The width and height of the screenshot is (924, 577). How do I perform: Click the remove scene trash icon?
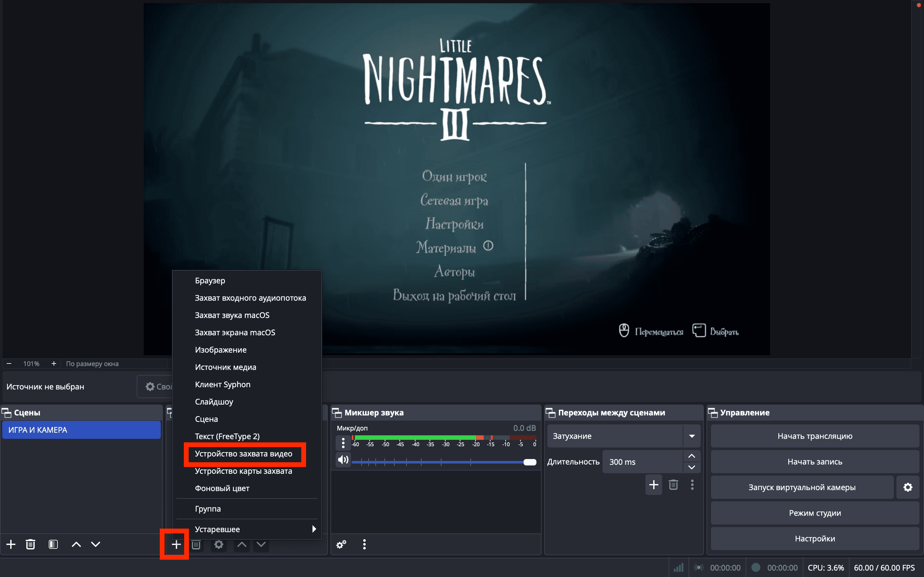click(x=30, y=544)
